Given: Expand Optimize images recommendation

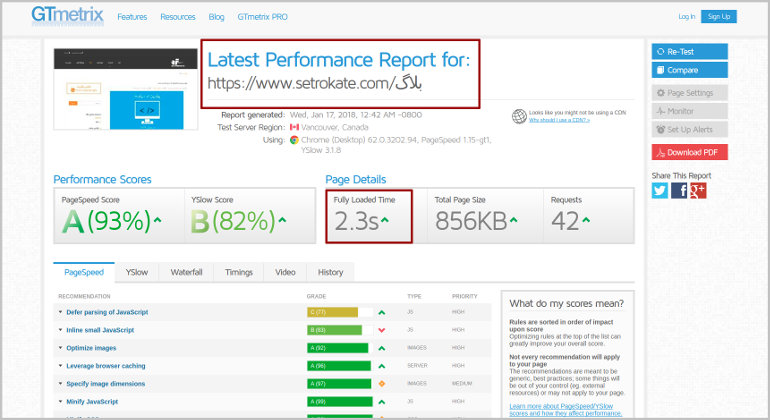Looking at the screenshot, I should (91, 348).
